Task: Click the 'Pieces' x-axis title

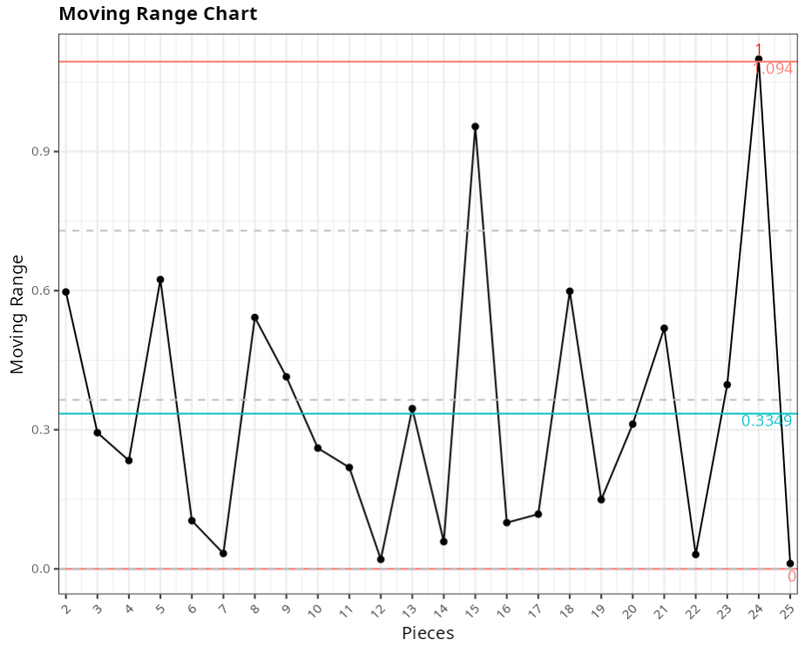Action: (427, 633)
